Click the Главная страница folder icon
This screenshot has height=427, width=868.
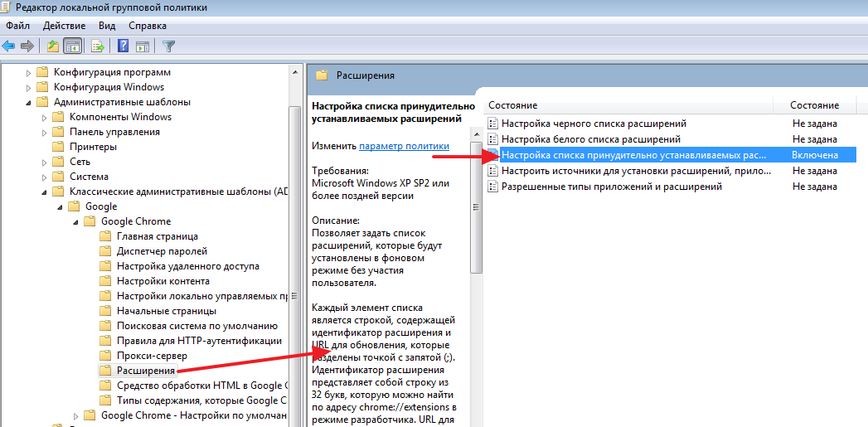tap(105, 236)
